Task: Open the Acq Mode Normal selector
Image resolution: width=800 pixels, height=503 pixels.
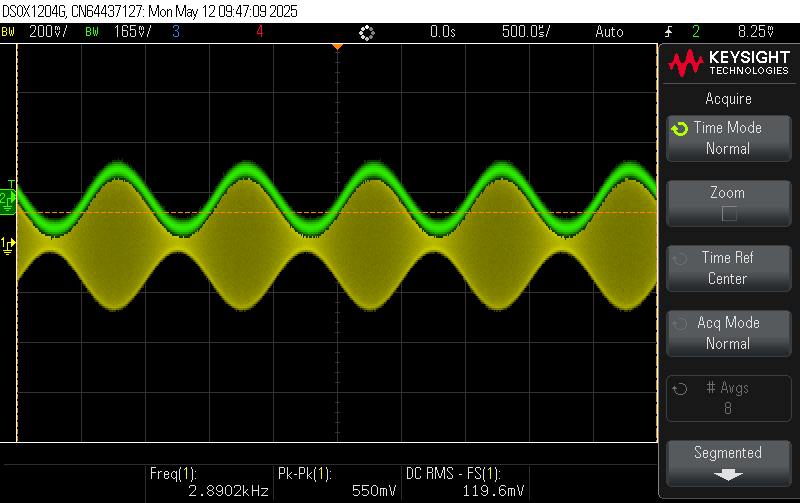Action: [x=727, y=333]
